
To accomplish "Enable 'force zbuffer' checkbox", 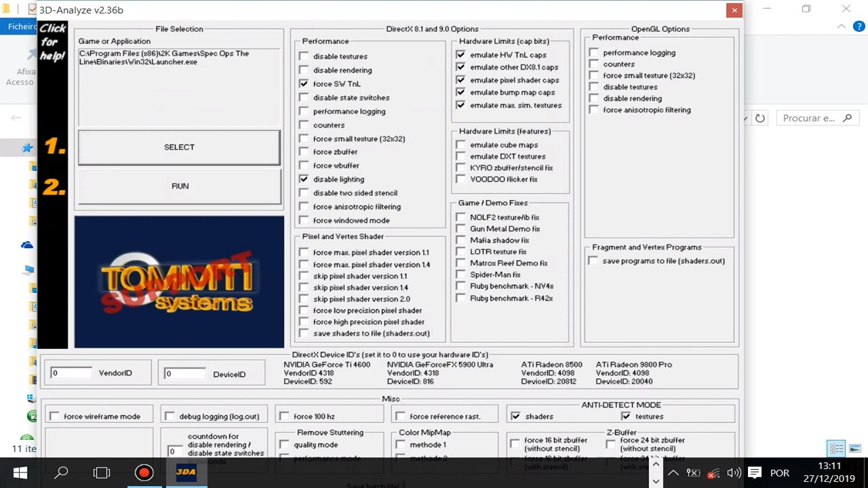I will pyautogui.click(x=304, y=152).
